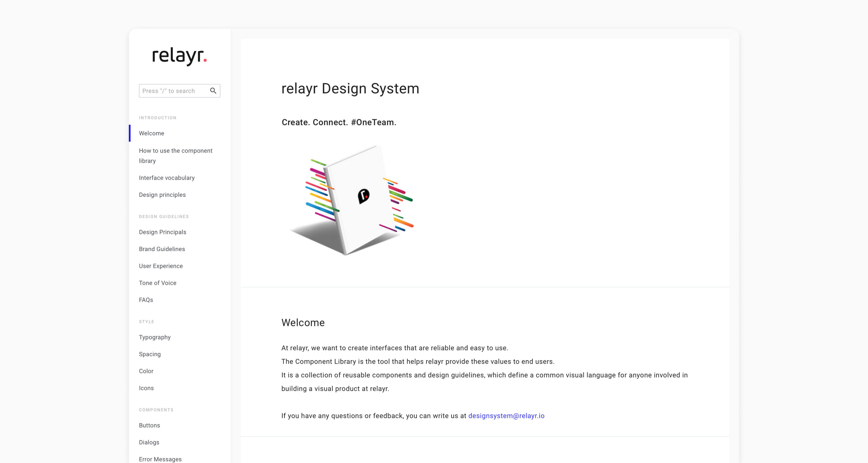Screen dimensions: 868x463
Task: Open the Welcome page in sidebar
Action: pyautogui.click(x=152, y=133)
